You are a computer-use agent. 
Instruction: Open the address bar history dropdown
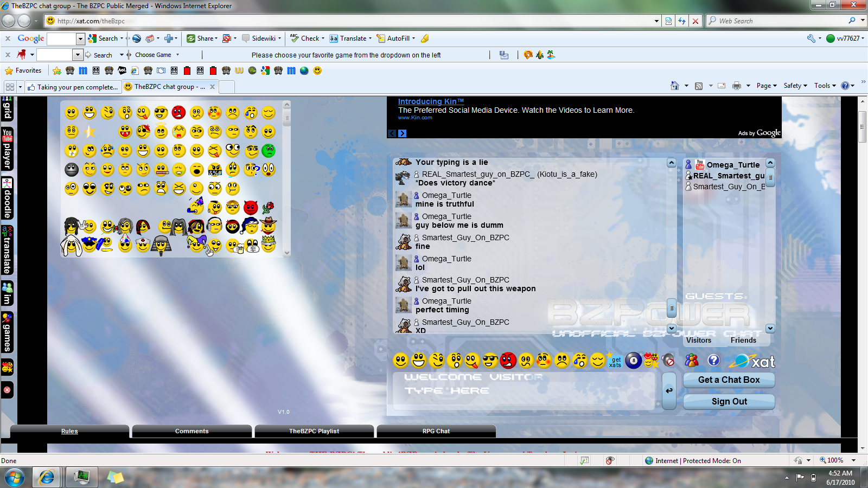pyautogui.click(x=656, y=21)
